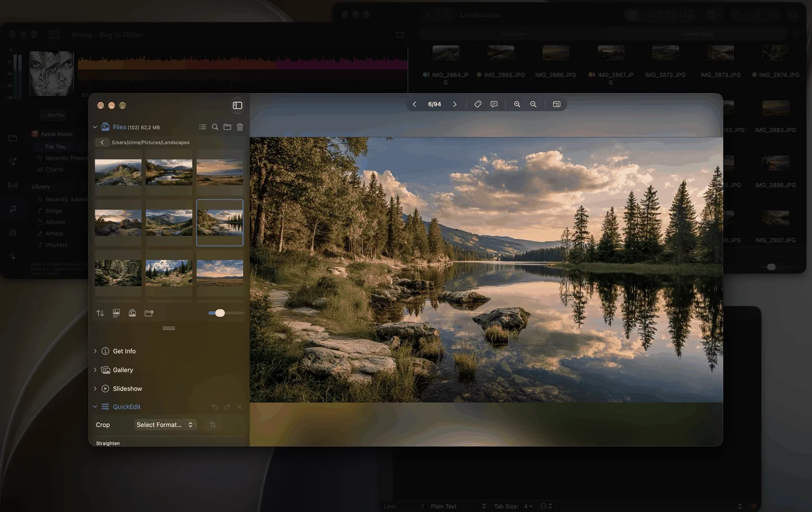This screenshot has width=812, height=512.
Task: Zoom in on the lake photo
Action: (517, 104)
